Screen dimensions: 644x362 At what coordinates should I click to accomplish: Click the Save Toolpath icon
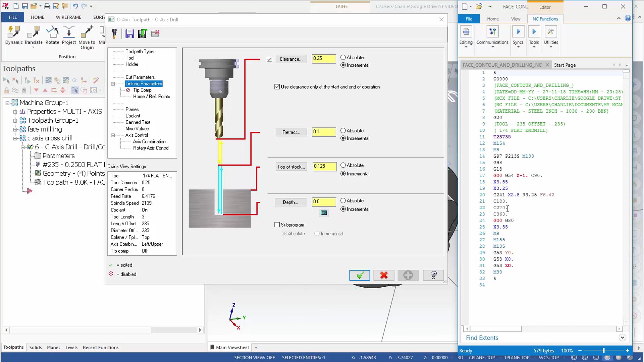pos(129,34)
